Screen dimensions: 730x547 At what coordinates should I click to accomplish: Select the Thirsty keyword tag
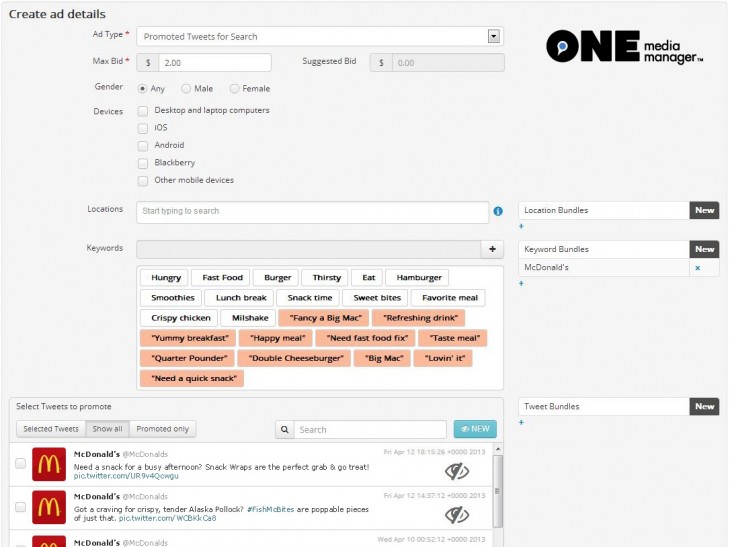click(x=326, y=278)
